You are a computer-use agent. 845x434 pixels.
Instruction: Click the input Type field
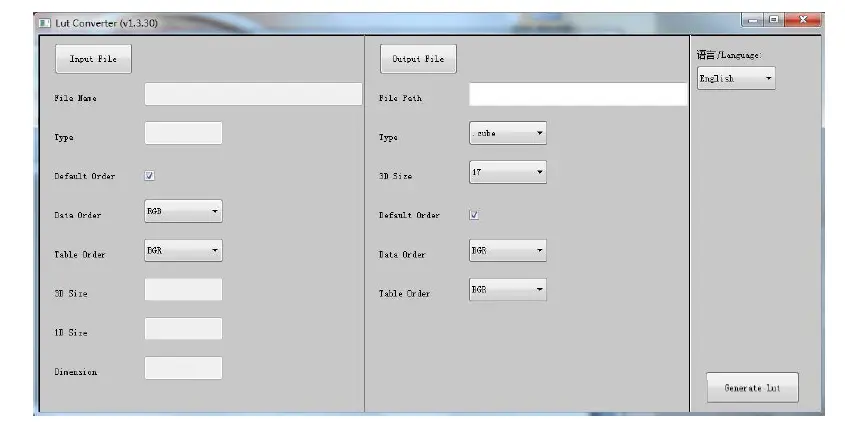point(183,133)
